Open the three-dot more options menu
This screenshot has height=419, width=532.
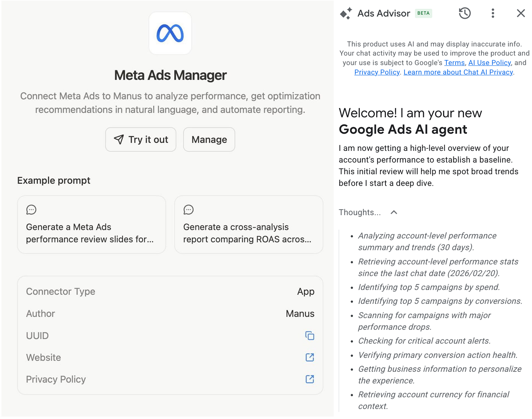pos(493,14)
